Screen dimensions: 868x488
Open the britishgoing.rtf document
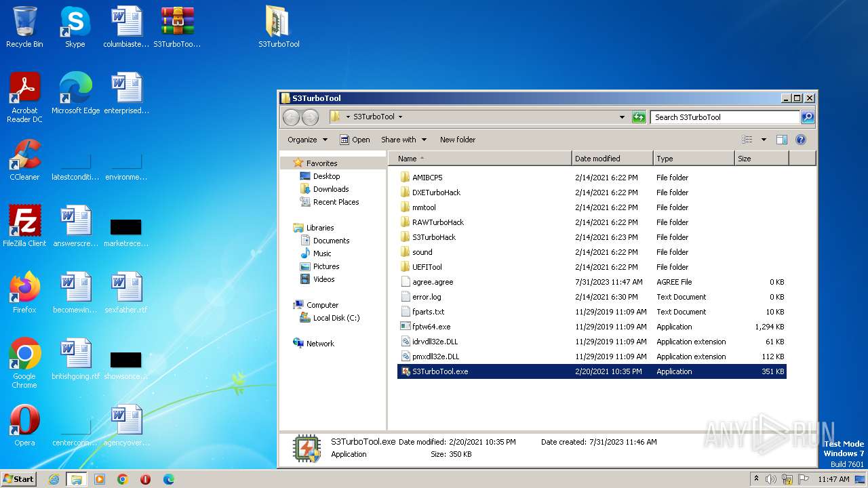(75, 359)
